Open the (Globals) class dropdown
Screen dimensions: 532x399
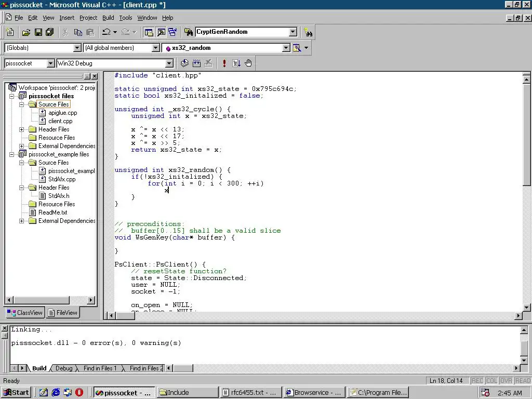(x=77, y=48)
